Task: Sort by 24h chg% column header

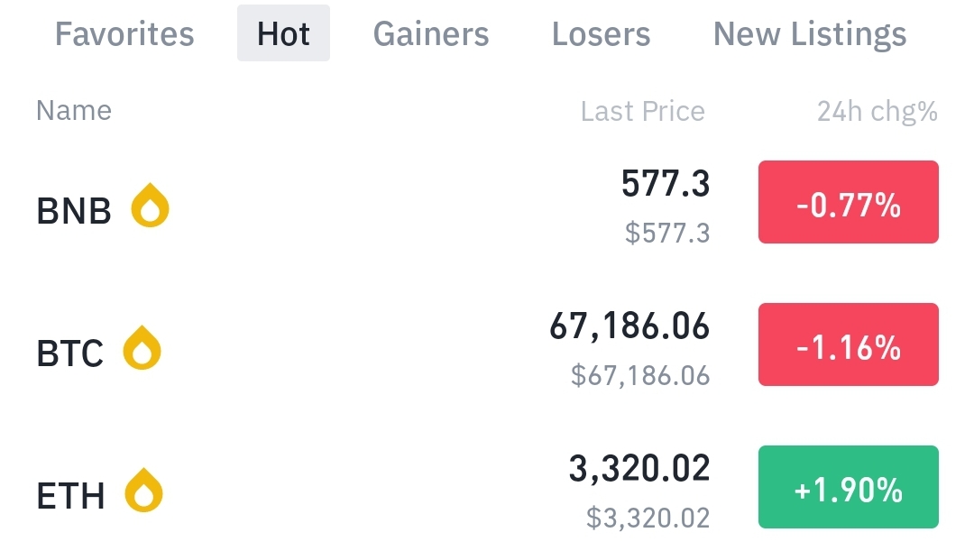Action: tap(877, 112)
